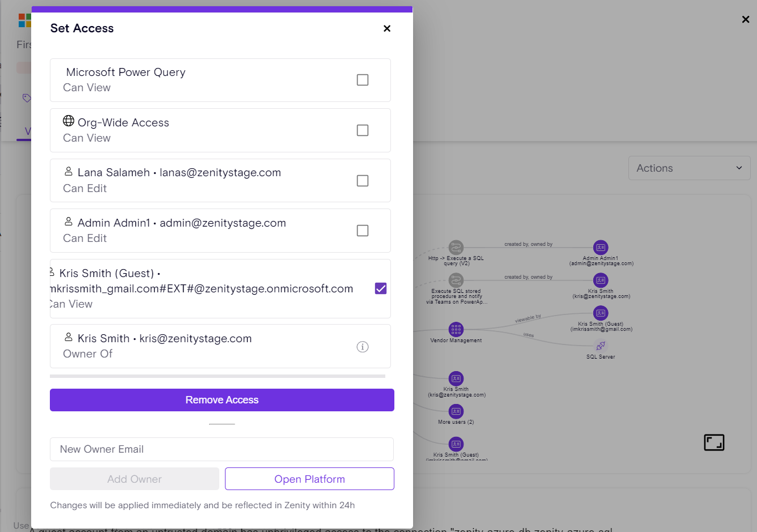Click the Open Platform button
757x532 pixels.
(309, 479)
